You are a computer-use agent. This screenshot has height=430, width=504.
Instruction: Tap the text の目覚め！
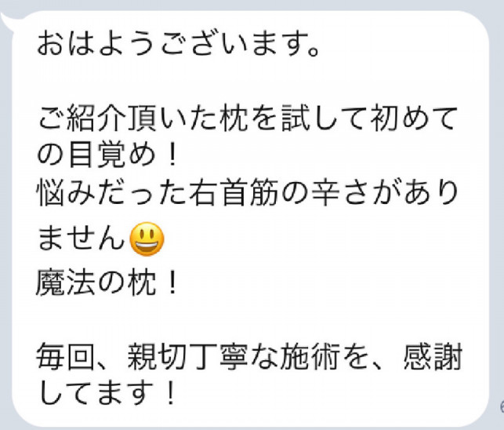107,155
